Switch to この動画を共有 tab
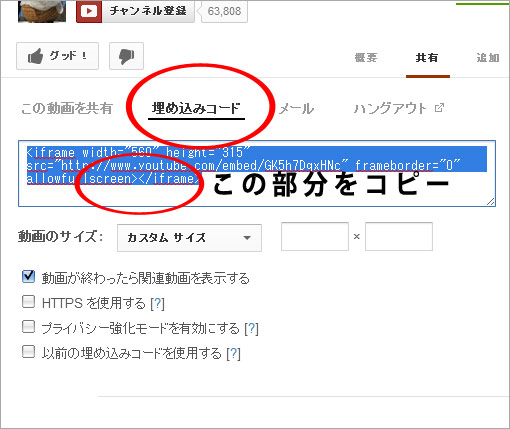Viewport: 510px width, 429px height. (x=67, y=108)
